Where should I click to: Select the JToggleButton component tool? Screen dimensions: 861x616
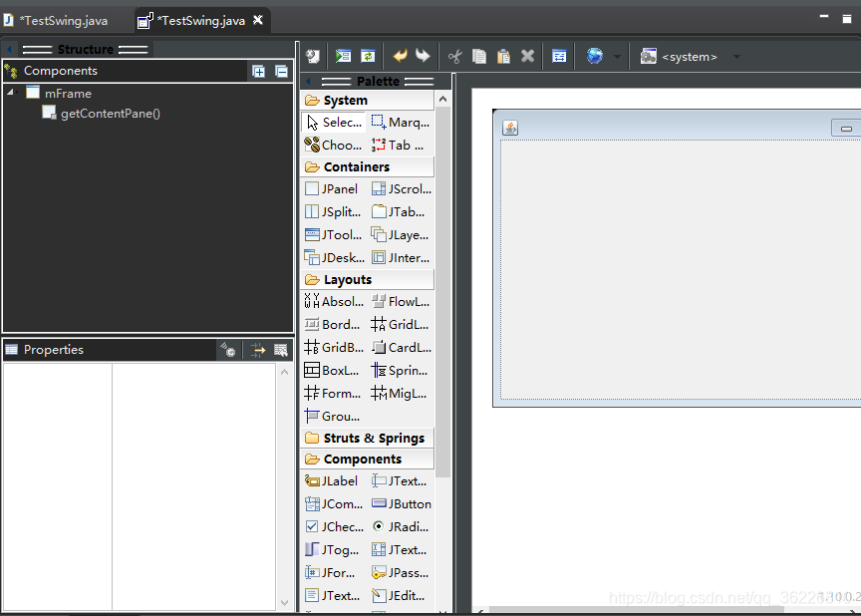332,549
